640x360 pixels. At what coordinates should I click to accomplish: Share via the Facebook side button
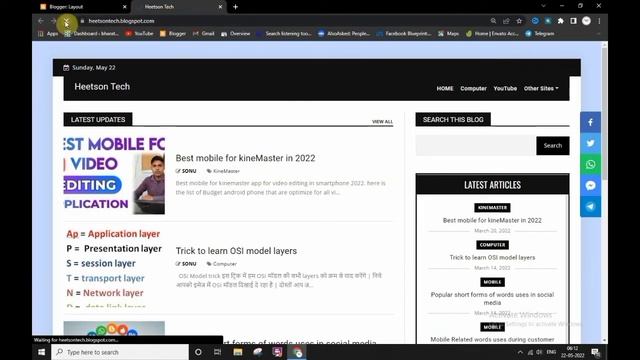[x=590, y=122]
